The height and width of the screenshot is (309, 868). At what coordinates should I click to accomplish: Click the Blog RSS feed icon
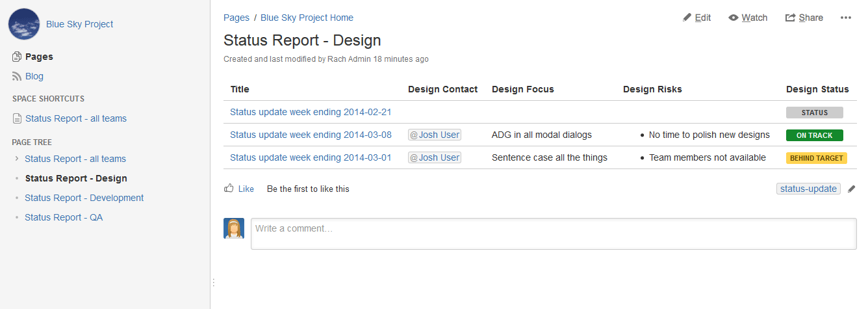point(17,77)
